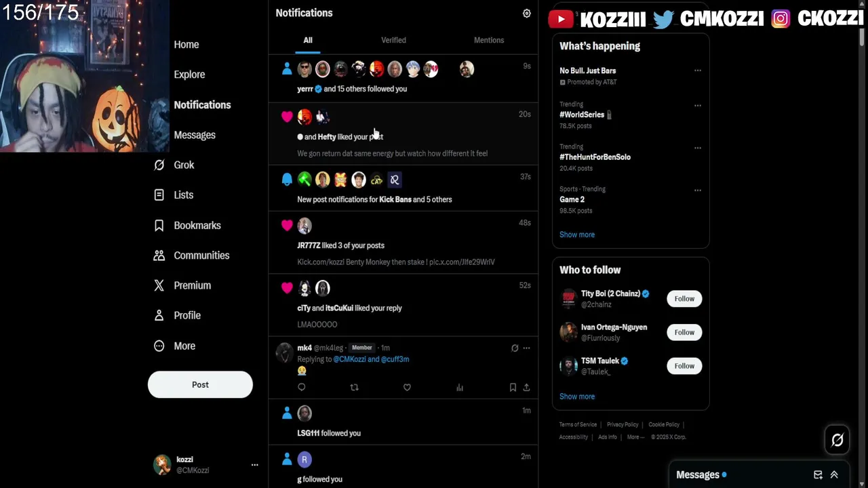The height and width of the screenshot is (488, 868).
Task: Show more trends in What's happening
Action: tap(577, 235)
